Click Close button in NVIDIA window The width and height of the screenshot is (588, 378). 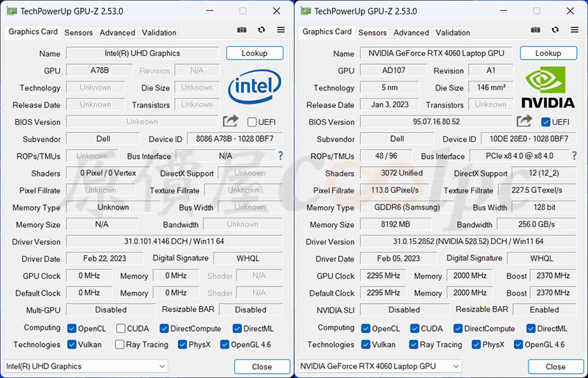(x=556, y=366)
